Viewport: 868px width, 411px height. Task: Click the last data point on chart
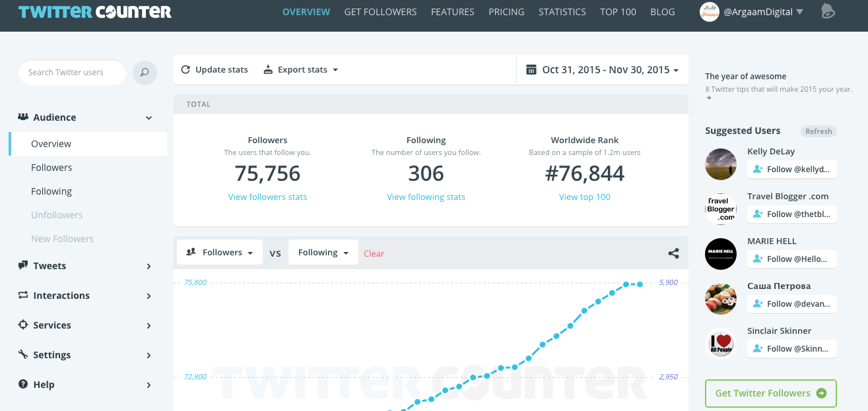640,284
